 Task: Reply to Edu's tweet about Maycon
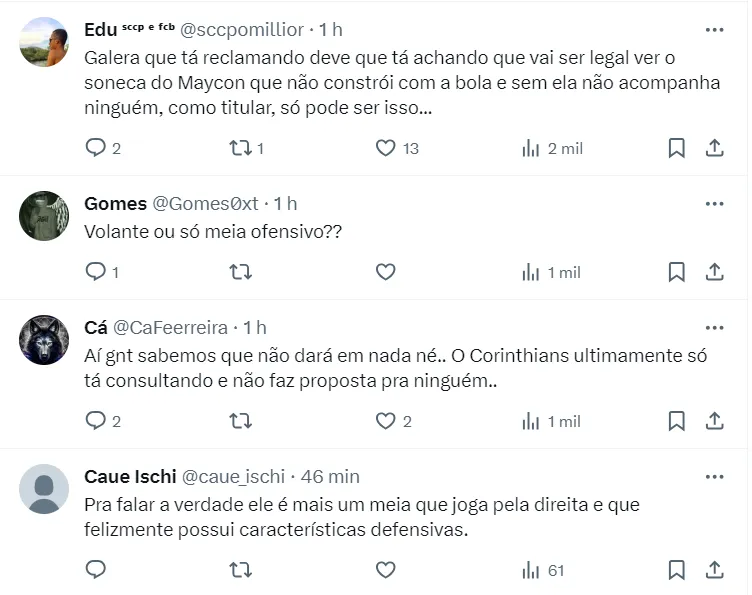(96, 148)
